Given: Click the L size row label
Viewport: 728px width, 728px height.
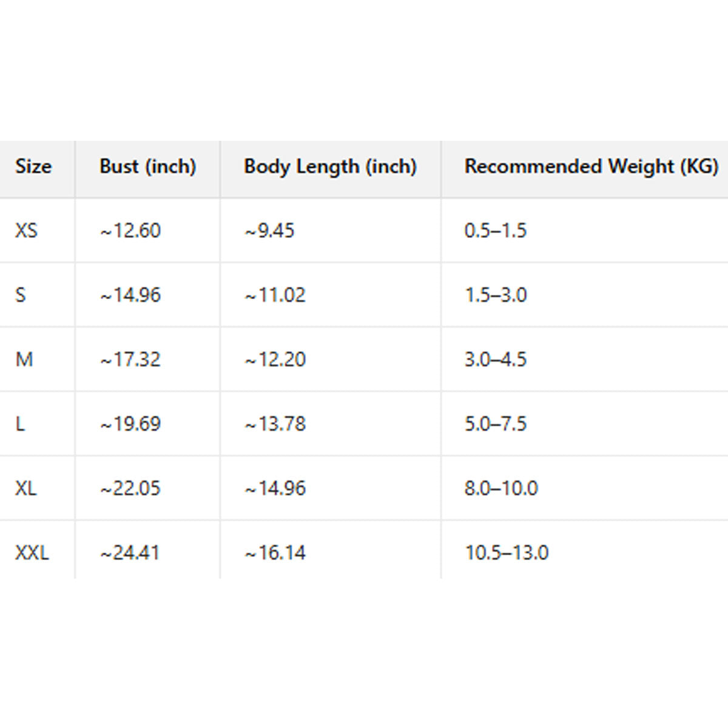Looking at the screenshot, I should tap(20, 423).
